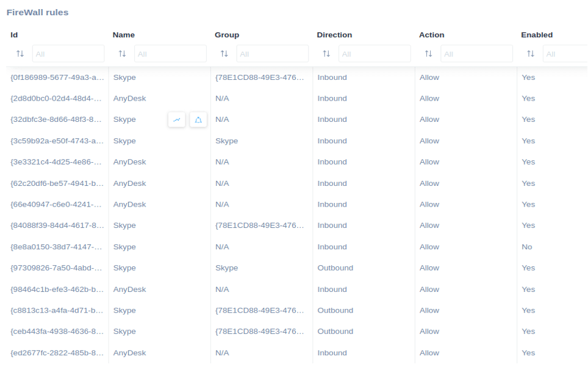The width and height of the screenshot is (588, 373).
Task: Sort the table by the Action column
Action: [x=429, y=54]
